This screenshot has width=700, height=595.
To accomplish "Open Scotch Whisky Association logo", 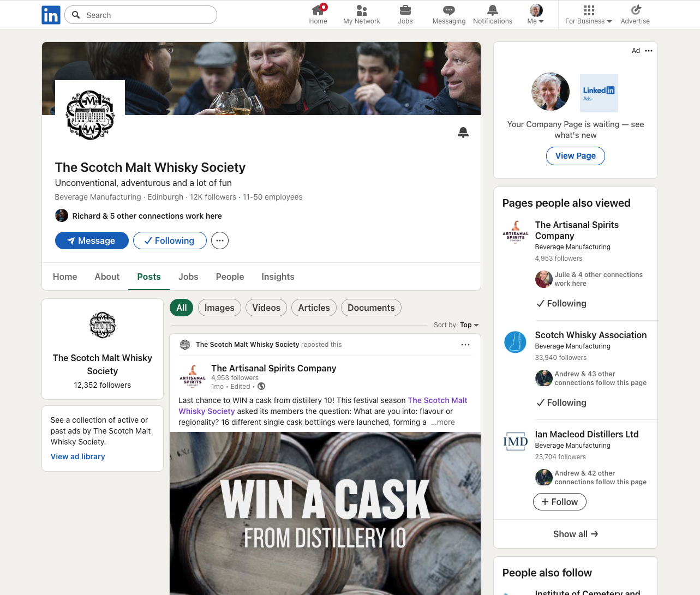I will [516, 342].
